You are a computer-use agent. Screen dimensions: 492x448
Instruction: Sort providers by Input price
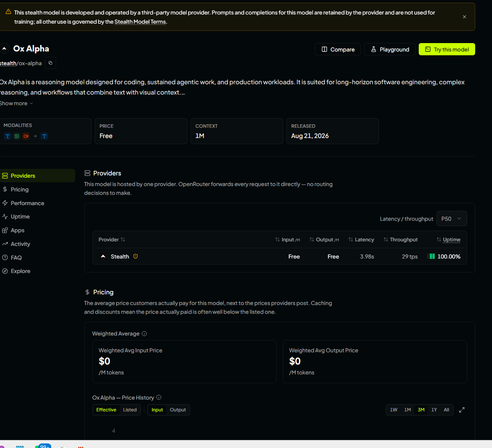click(287, 239)
